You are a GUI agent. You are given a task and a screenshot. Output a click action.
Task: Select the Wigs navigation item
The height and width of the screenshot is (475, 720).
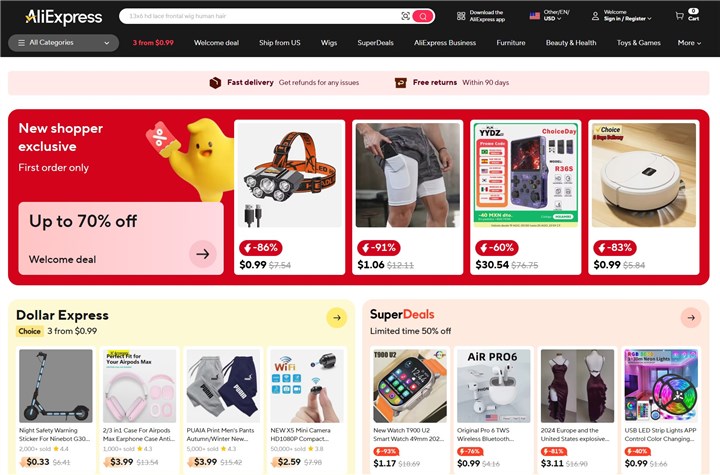point(329,43)
